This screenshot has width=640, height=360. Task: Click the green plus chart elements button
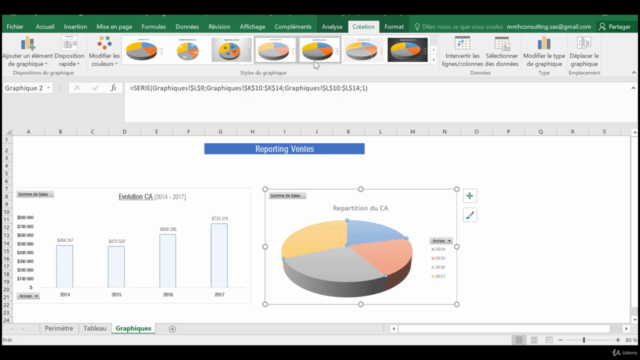[469, 196]
